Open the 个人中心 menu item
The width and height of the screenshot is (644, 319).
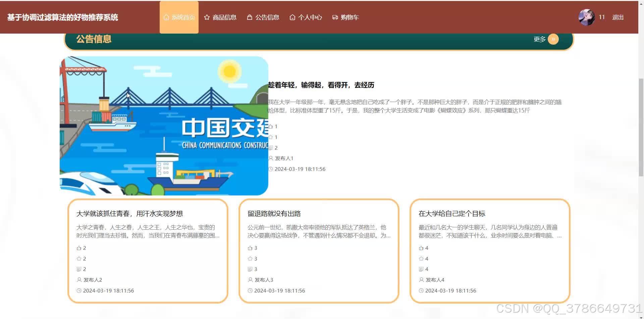tap(306, 17)
